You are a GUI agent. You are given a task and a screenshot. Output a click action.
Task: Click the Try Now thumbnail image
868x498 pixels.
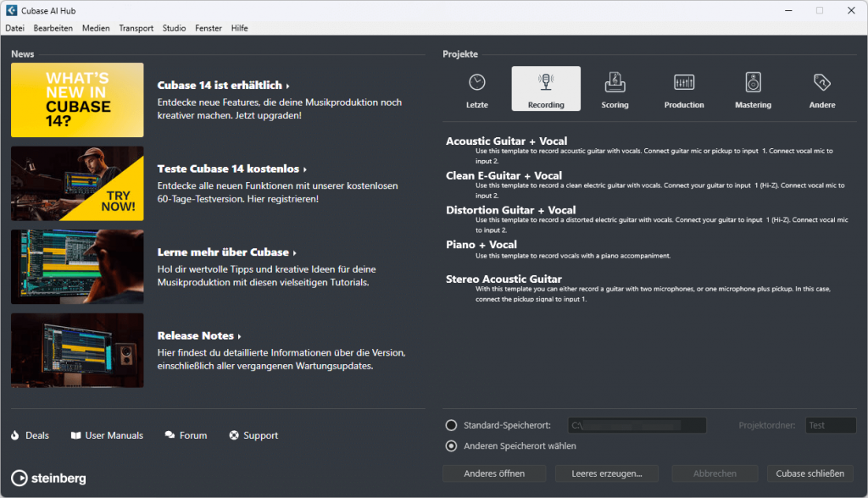[x=77, y=184]
